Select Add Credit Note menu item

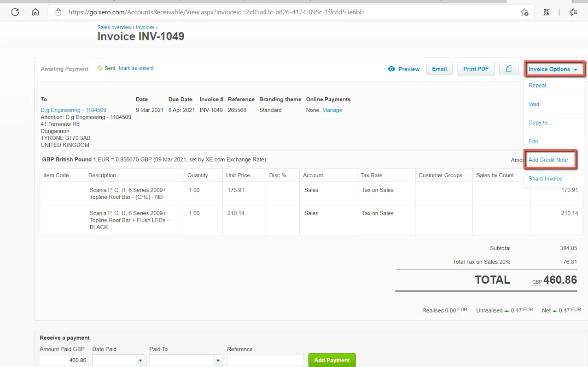pyautogui.click(x=548, y=160)
